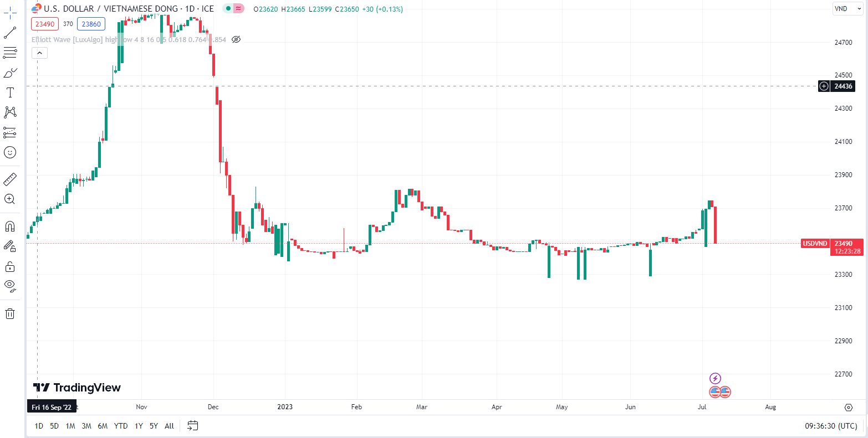Viewport: 868px width, 438px height.
Task: Open chart settings via the gear icon
Action: [848, 408]
